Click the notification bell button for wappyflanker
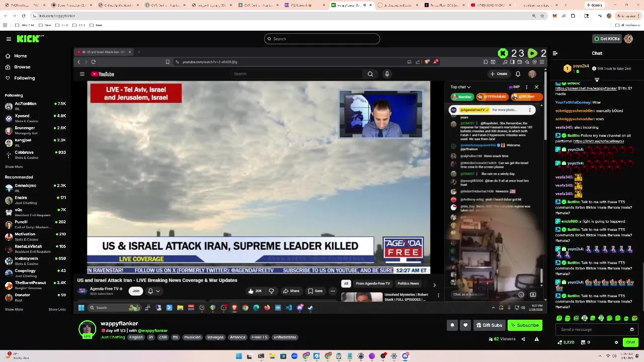This screenshot has width=644, height=362. tap(452, 325)
